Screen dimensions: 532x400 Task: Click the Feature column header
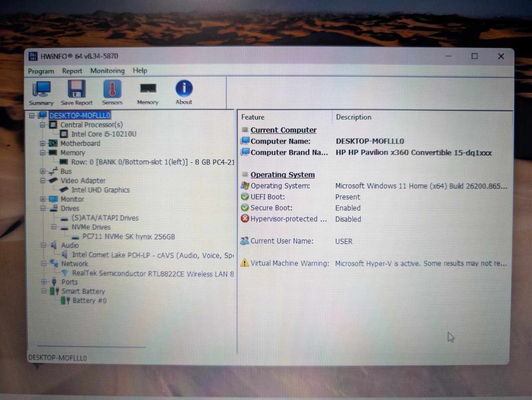click(x=253, y=117)
